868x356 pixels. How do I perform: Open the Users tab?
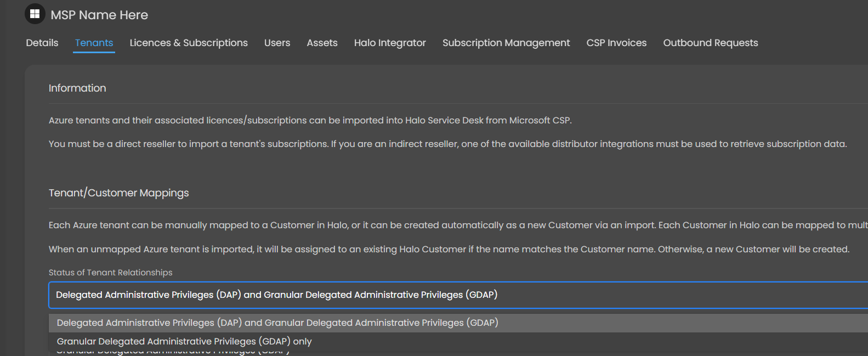277,43
